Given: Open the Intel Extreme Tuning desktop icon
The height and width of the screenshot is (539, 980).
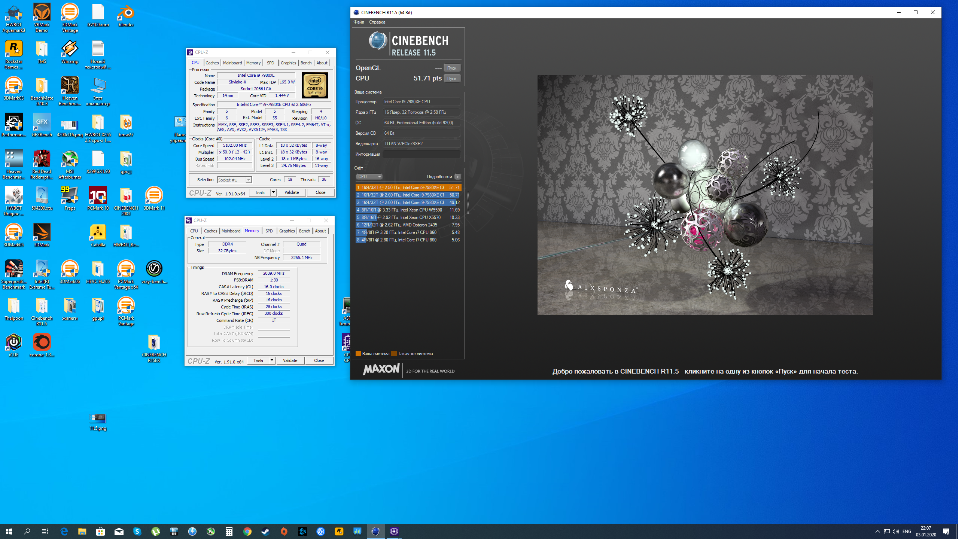Looking at the screenshot, I should click(x=42, y=275).
